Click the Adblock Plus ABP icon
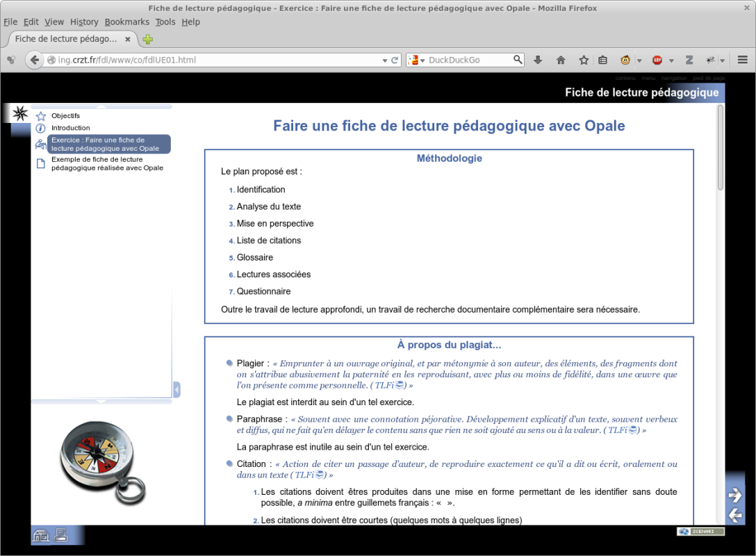Viewport: 756px width, 556px height. point(657,60)
